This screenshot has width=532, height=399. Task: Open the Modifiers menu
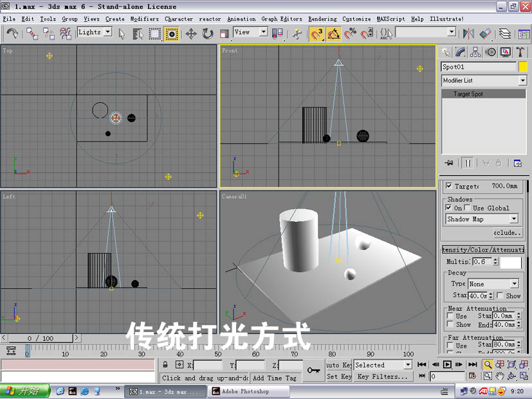coord(144,19)
